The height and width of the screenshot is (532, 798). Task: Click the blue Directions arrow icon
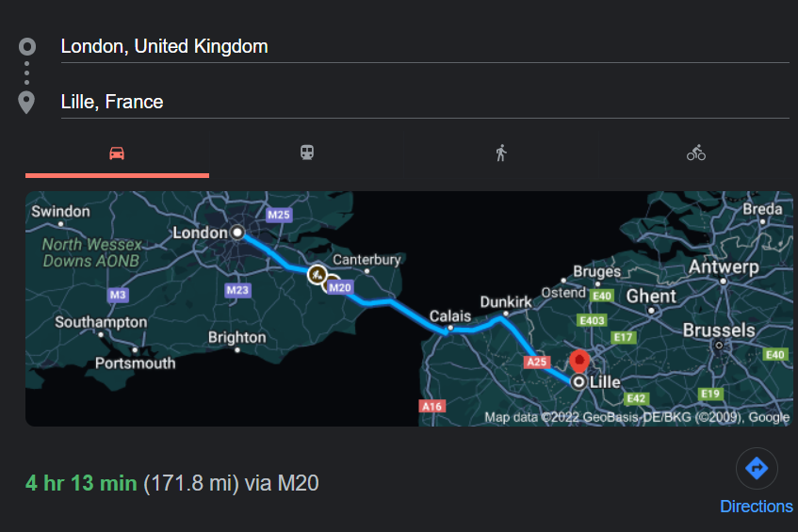pyautogui.click(x=756, y=468)
